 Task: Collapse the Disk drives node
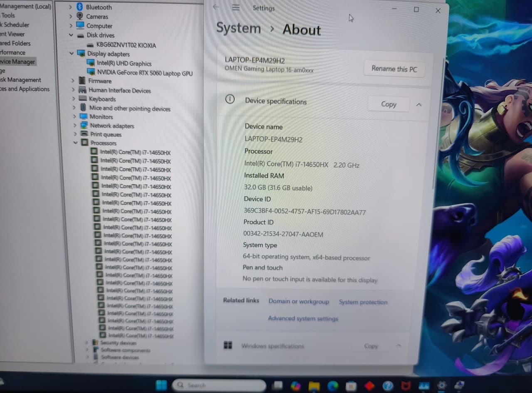71,35
